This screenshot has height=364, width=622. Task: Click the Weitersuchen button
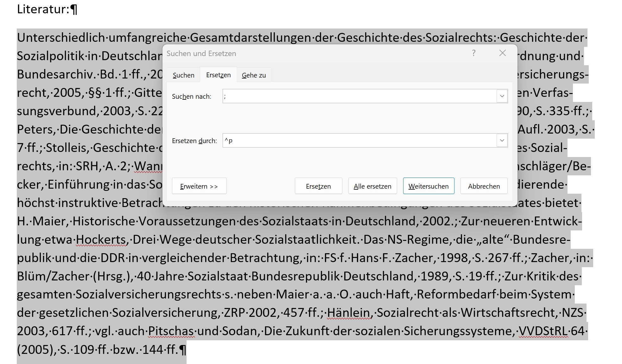click(428, 186)
